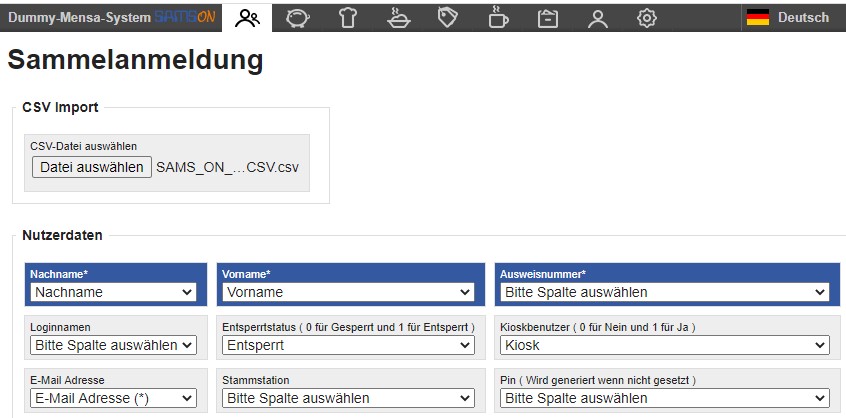846x418 pixels.
Task: Click the German flag icon
Action: (x=758, y=18)
